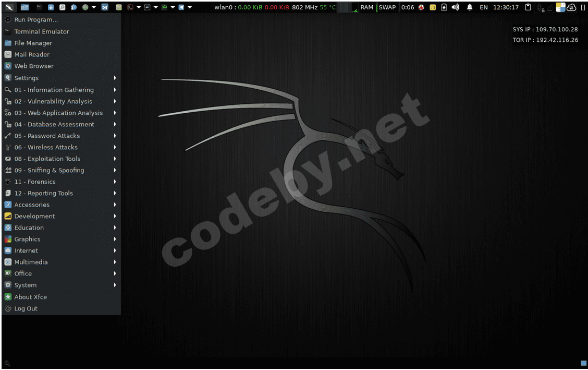Click the volume speaker tray icon
The height and width of the screenshot is (370, 588).
coord(455,7)
